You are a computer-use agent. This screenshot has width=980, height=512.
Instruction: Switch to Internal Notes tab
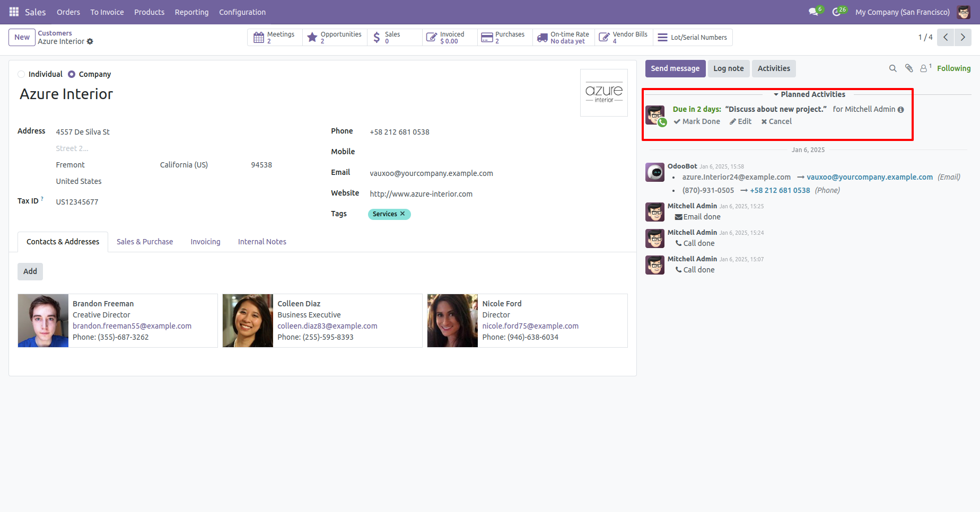(262, 242)
